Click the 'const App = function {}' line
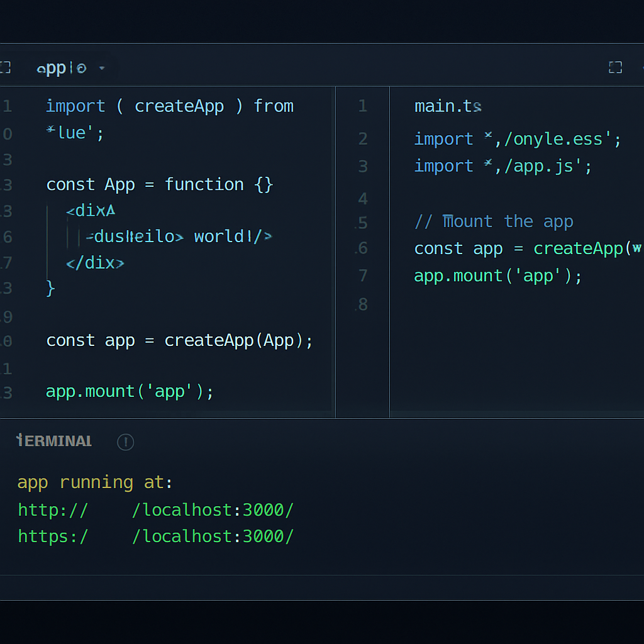 159,185
